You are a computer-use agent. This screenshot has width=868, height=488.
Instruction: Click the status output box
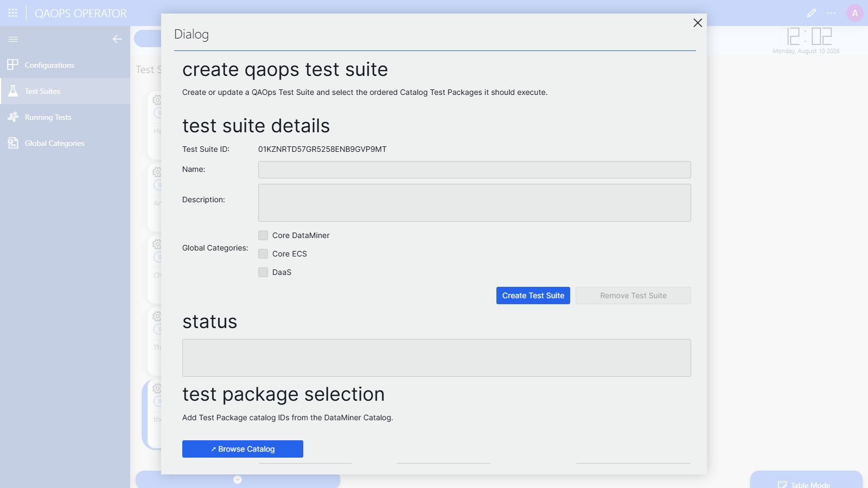tap(437, 358)
